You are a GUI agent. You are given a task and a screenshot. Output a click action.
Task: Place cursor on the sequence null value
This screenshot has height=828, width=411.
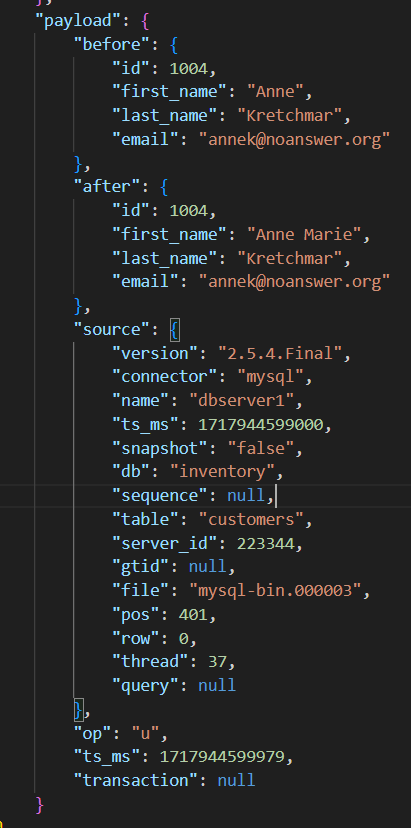click(x=246, y=496)
